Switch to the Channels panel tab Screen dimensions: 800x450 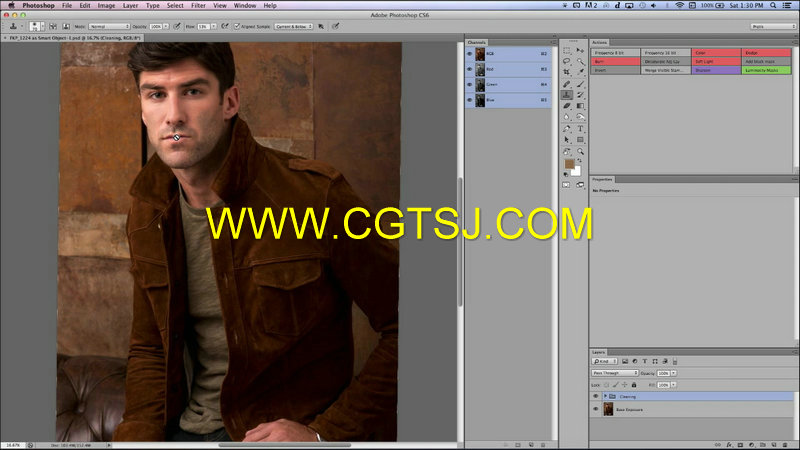477,42
